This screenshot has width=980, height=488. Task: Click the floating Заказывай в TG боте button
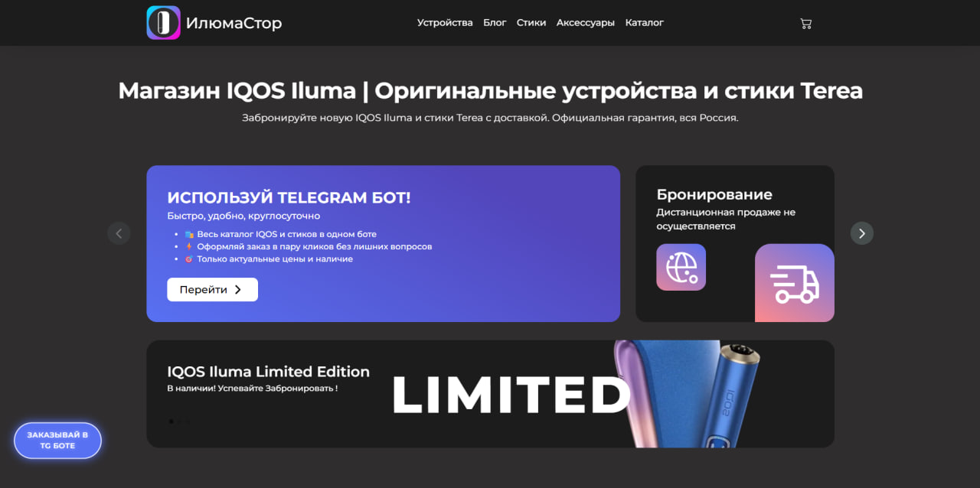click(57, 441)
